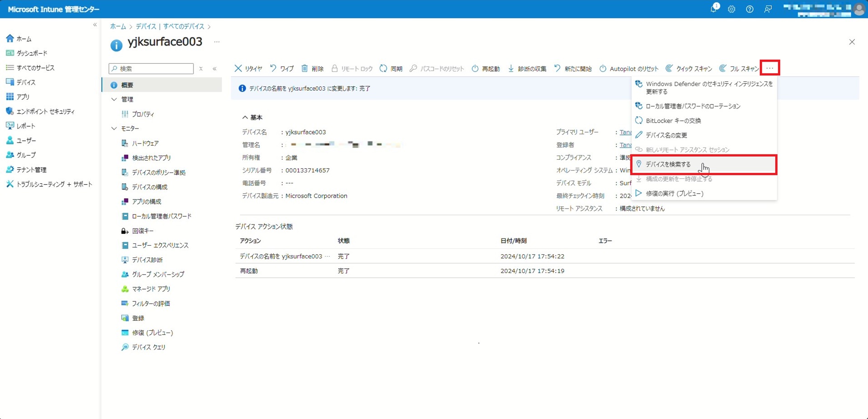
Task: Click the 同期 toolbar action
Action: point(391,69)
